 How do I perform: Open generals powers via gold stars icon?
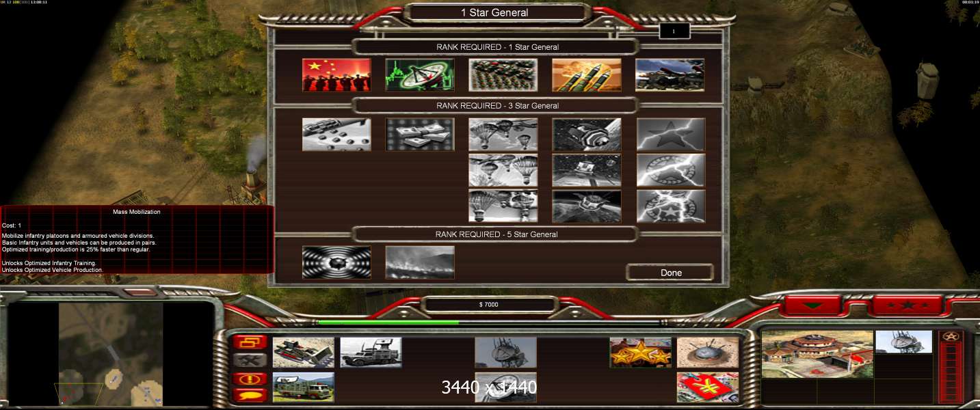click(x=641, y=353)
